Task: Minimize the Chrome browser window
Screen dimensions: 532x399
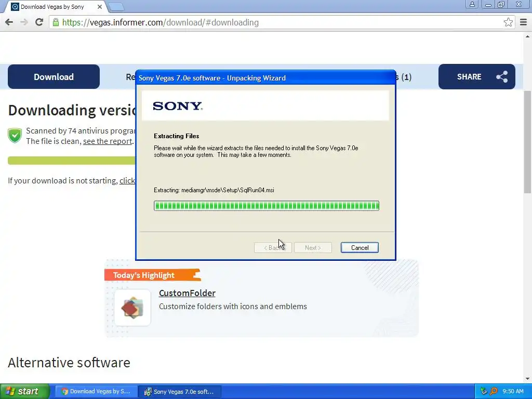Action: coord(488,4)
